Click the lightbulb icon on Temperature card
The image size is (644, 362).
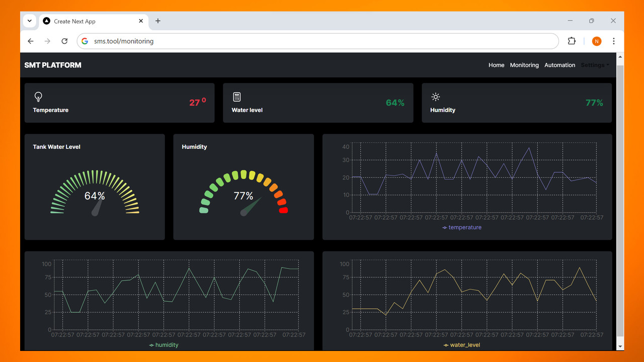click(x=38, y=97)
